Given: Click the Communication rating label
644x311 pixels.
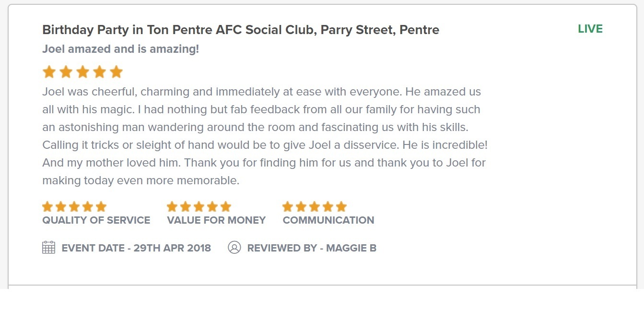Looking at the screenshot, I should [x=328, y=220].
